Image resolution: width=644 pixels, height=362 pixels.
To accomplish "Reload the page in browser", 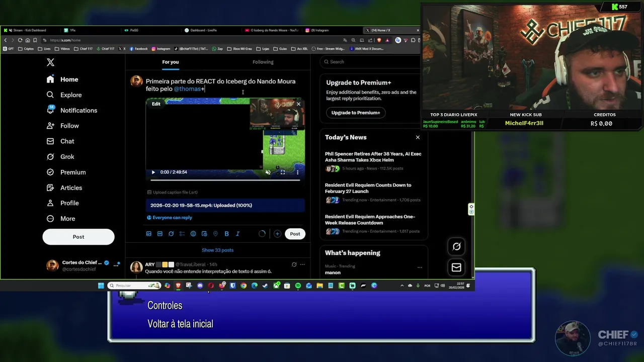I will coord(20,40).
